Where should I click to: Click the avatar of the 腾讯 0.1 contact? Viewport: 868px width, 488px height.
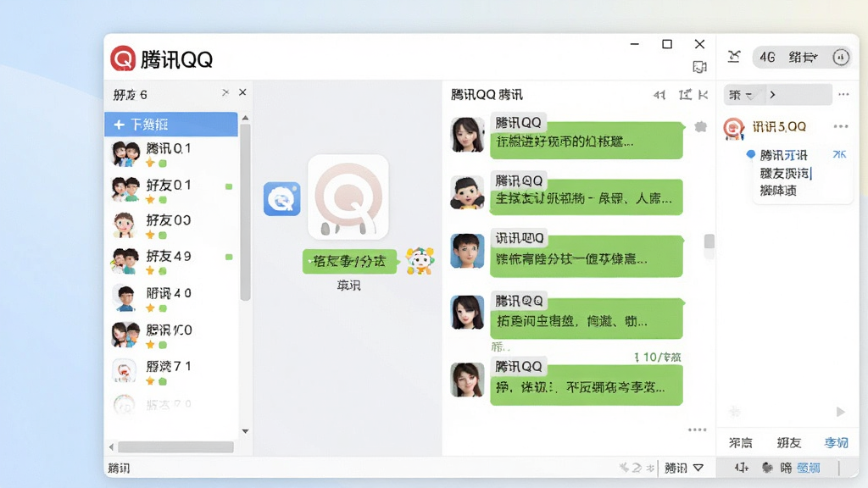click(x=125, y=154)
